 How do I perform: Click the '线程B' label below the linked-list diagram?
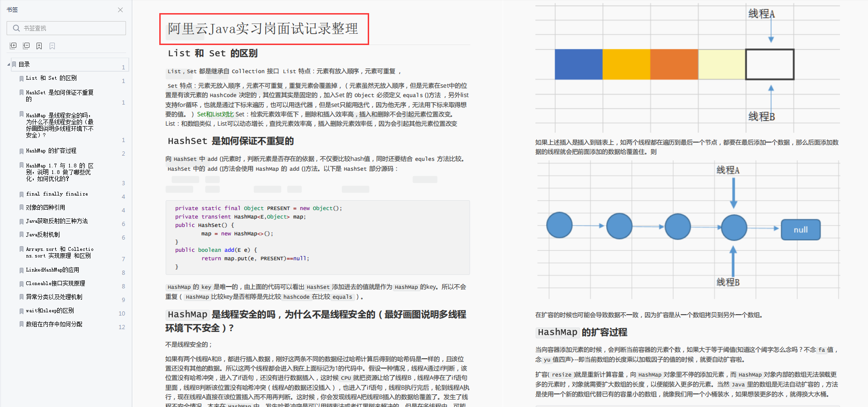pos(728,282)
